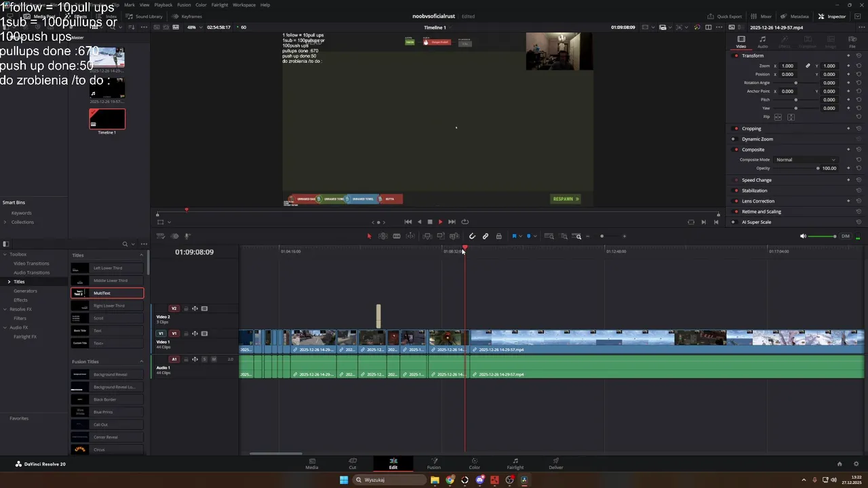Viewport: 868px width, 488px height.
Task: Toggle the Linked Selection chain icon
Action: 486,236
